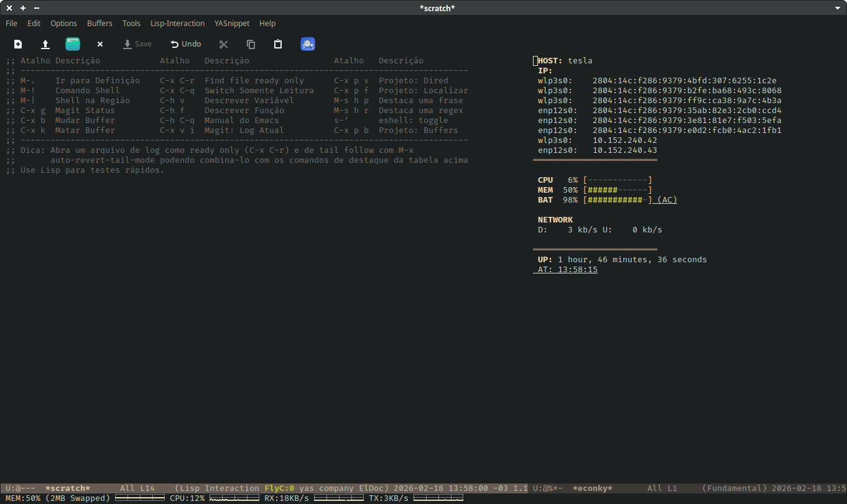Click the MEM 50% usage bar
The height and width of the screenshot is (504, 847).
pyautogui.click(x=618, y=190)
